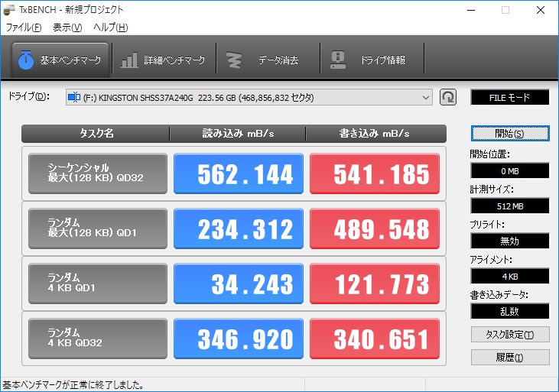Start benchmark with 開始(S) button
559x392 pixels.
(510, 133)
